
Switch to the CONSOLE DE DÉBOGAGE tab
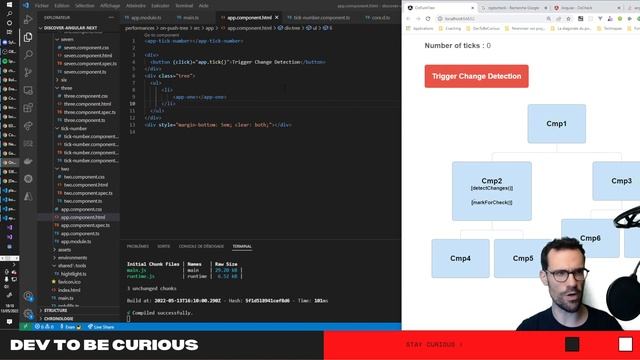pyautogui.click(x=201, y=246)
